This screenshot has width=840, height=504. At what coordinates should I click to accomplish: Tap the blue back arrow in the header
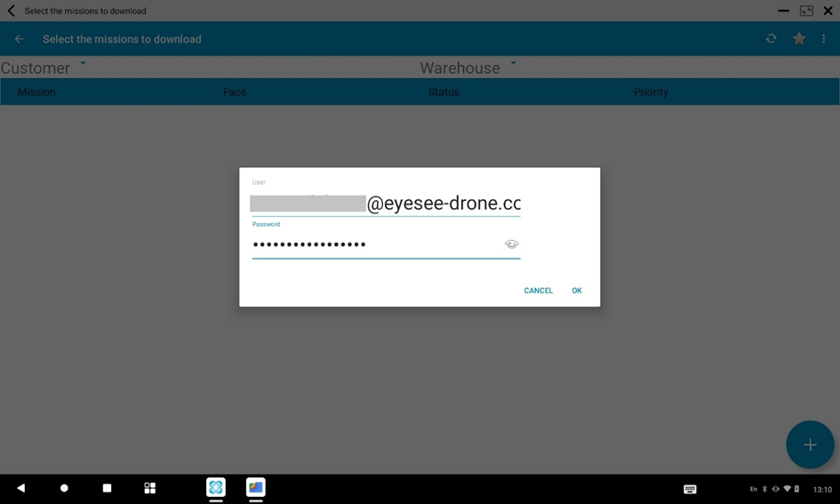(19, 39)
